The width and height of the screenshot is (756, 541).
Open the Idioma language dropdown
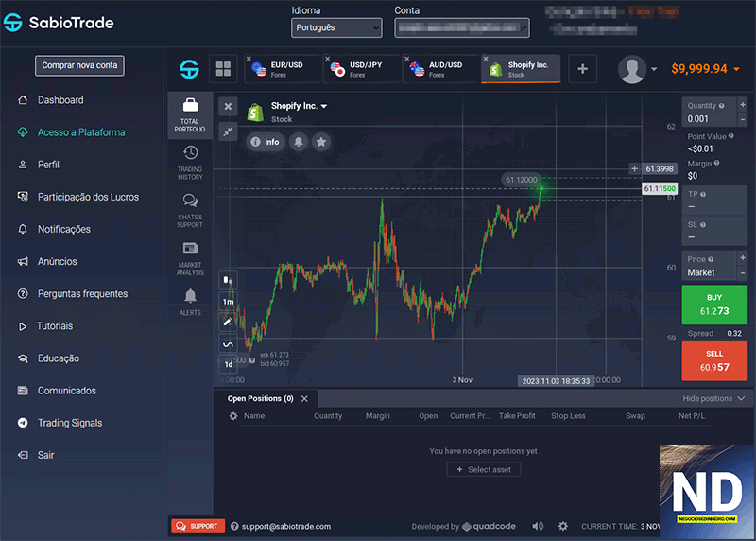tap(336, 27)
